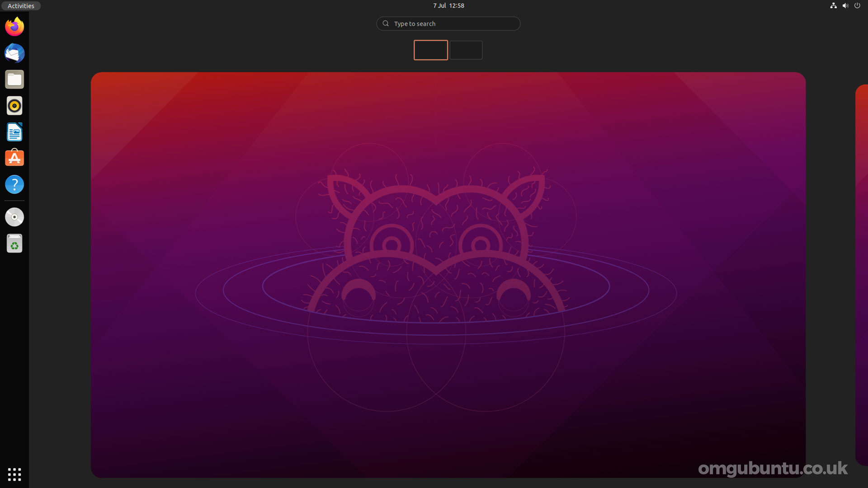Click the first workspace thumbnail

tap(431, 50)
